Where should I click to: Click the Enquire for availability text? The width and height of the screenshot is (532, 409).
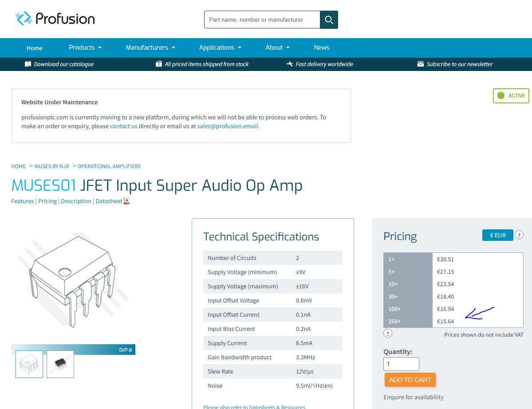click(x=413, y=397)
